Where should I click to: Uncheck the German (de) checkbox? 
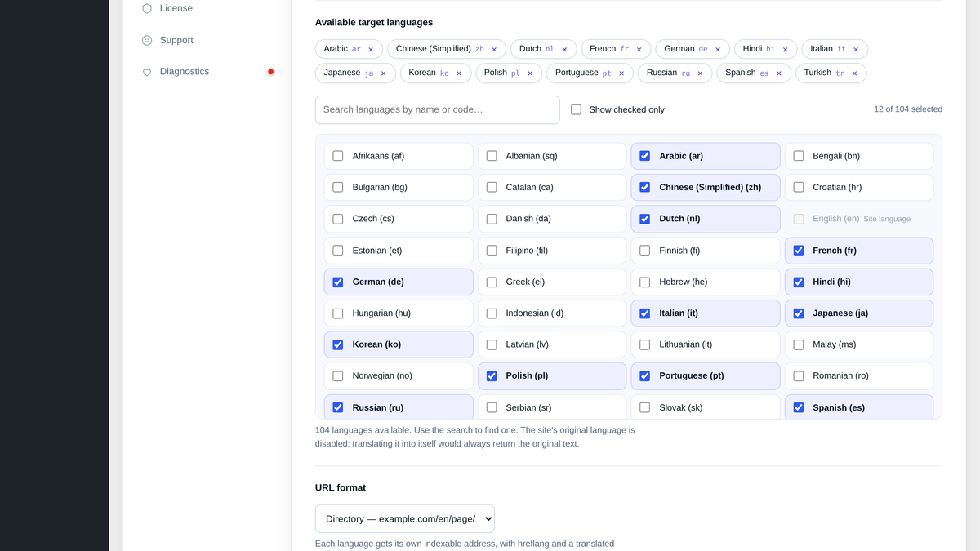click(x=338, y=282)
